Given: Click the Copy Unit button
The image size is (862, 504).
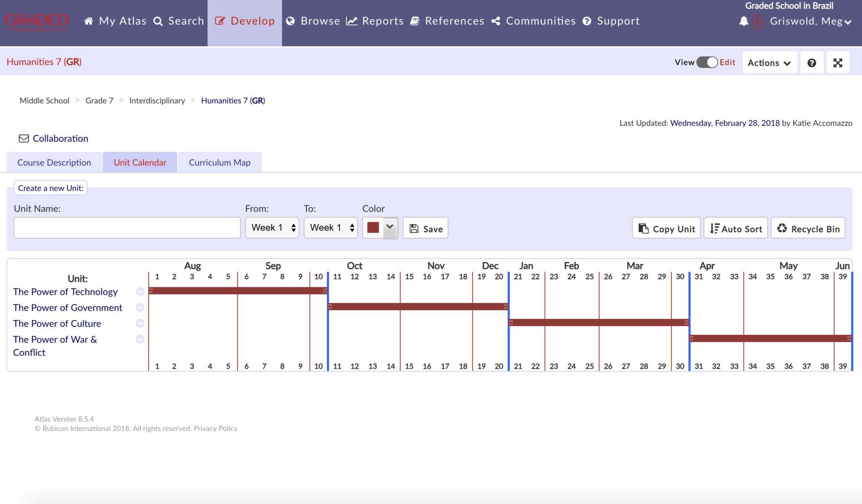Looking at the screenshot, I should tap(666, 228).
